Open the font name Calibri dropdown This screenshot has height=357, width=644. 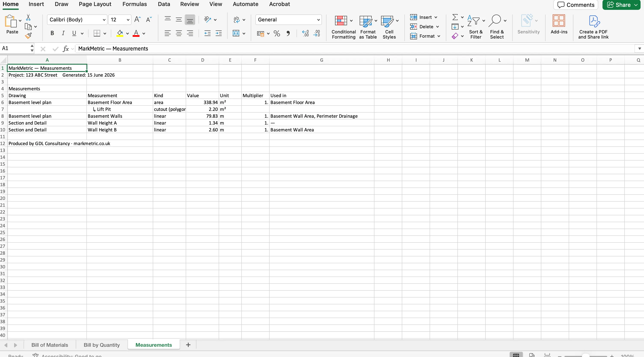coord(104,20)
